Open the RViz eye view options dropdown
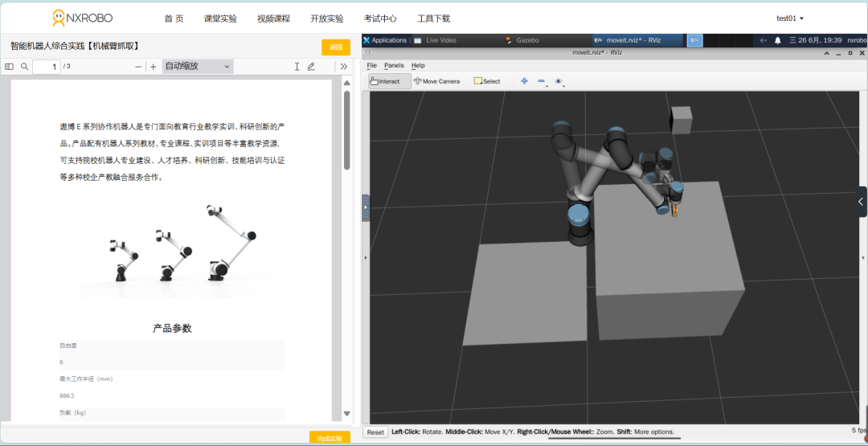This screenshot has height=446, width=868. [x=559, y=81]
